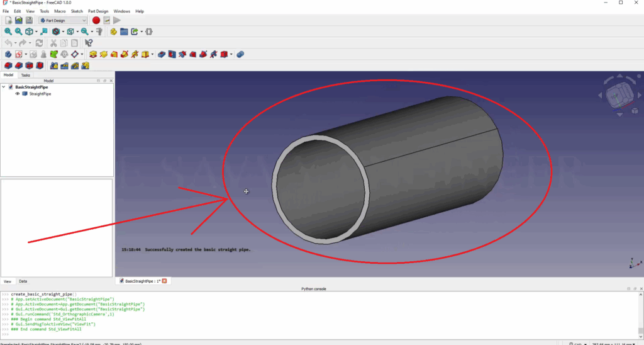This screenshot has width=644, height=345.
Task: Open the draw style dropdown arrow
Action: (63, 31)
